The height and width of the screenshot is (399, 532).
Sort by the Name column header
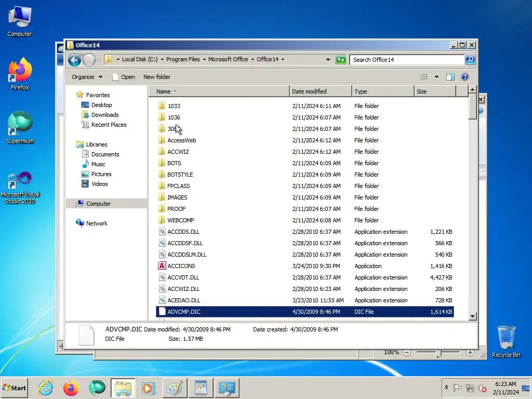tap(219, 91)
